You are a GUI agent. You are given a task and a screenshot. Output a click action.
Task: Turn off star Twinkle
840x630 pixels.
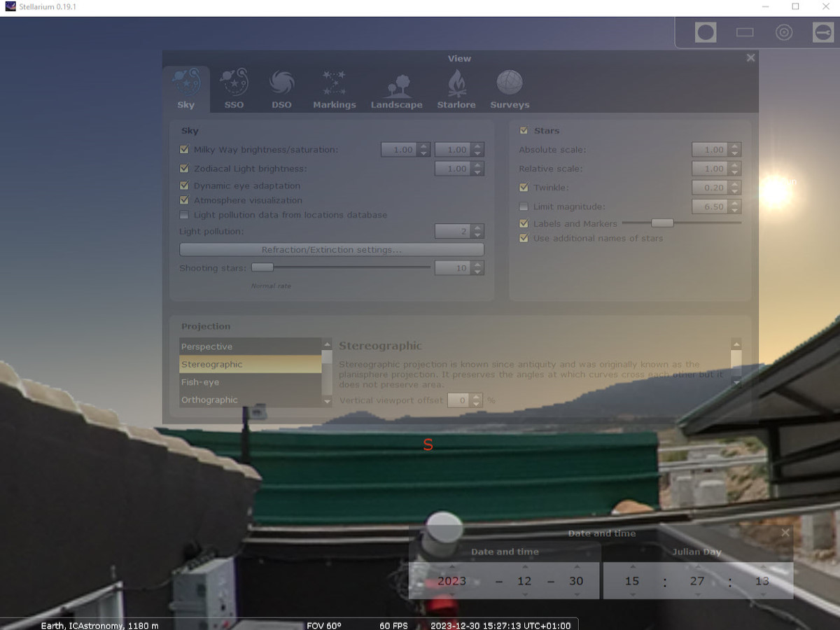pos(524,188)
